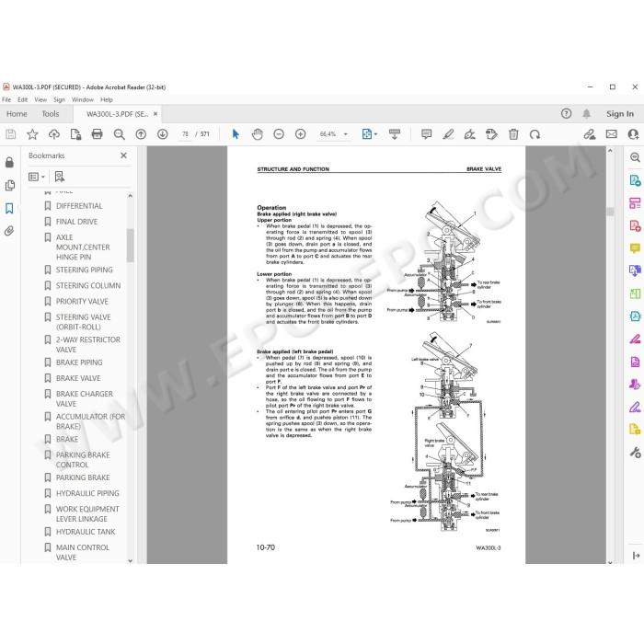Jump to 2-WAY RESTRICTOR VALVE bookmark
The height and width of the screenshot is (644, 644).
pos(88,344)
